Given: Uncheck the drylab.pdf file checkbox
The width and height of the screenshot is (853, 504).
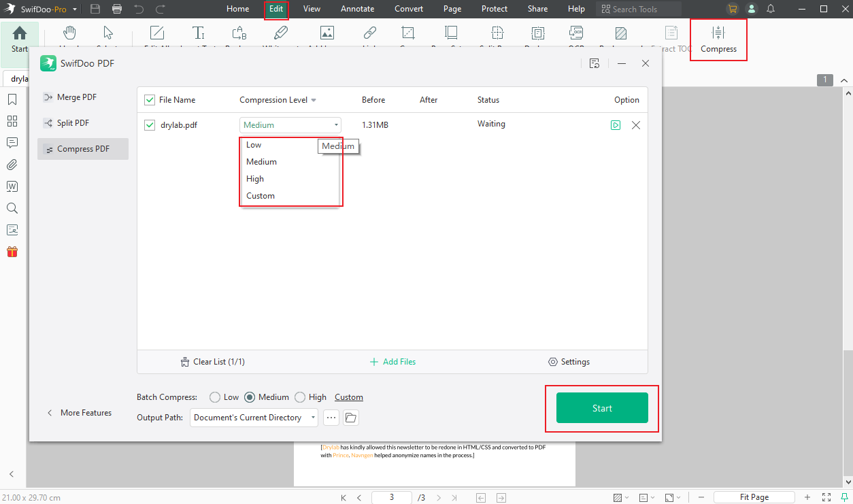Looking at the screenshot, I should pos(150,125).
